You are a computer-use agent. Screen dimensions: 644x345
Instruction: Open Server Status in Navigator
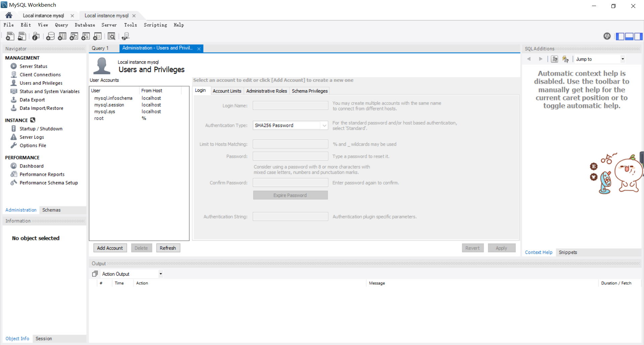33,66
